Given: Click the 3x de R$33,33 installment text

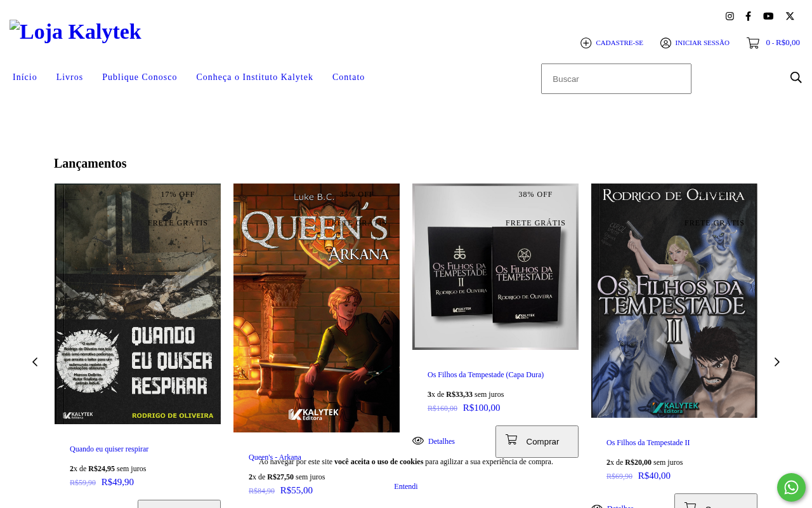Looking at the screenshot, I should [x=466, y=394].
